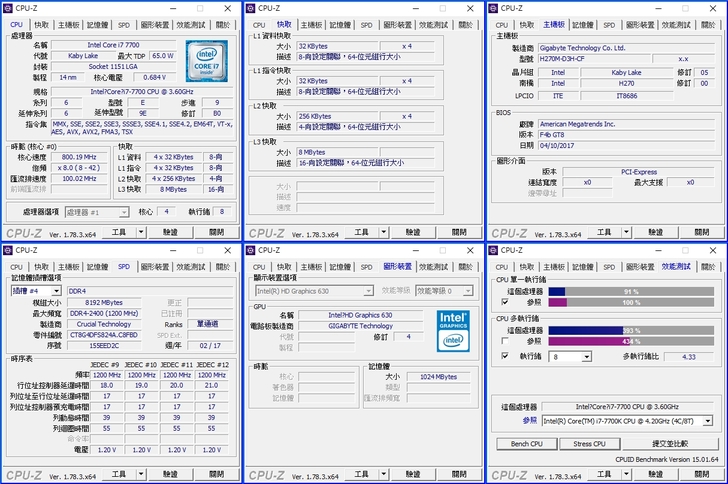Click the CPU-Z title icon in the SPD tab window

click(8, 250)
